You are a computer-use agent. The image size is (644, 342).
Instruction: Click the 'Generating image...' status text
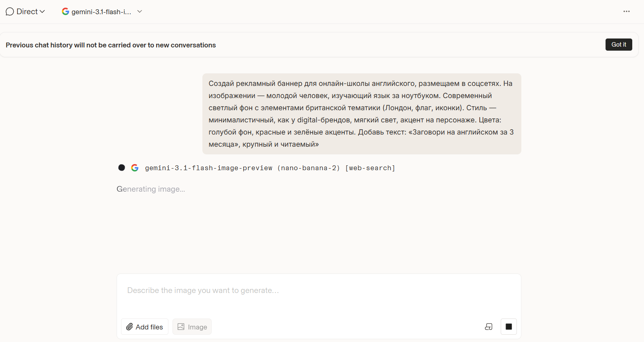click(x=151, y=189)
